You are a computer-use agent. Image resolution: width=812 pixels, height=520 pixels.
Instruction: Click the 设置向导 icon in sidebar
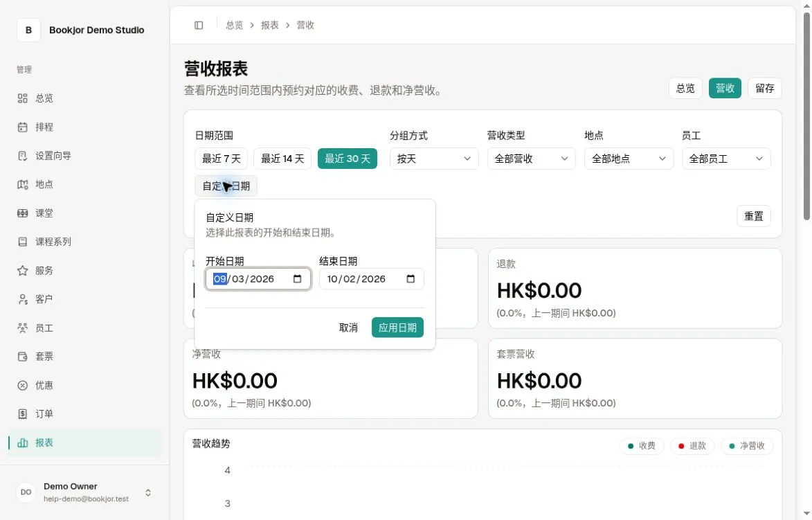22,156
